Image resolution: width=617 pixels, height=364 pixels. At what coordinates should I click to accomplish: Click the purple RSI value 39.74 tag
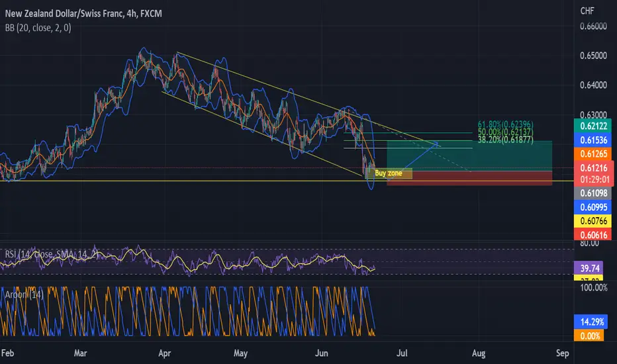pyautogui.click(x=589, y=269)
